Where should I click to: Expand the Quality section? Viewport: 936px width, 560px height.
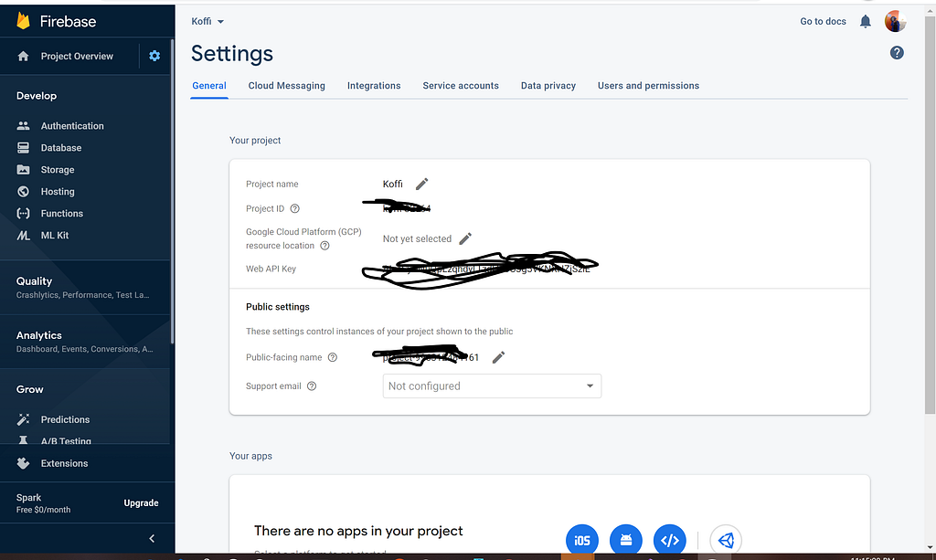85,287
